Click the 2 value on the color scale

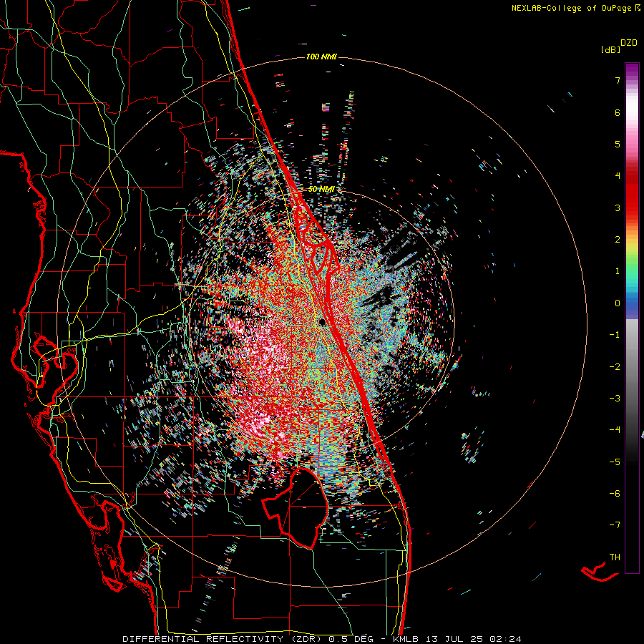(x=618, y=240)
